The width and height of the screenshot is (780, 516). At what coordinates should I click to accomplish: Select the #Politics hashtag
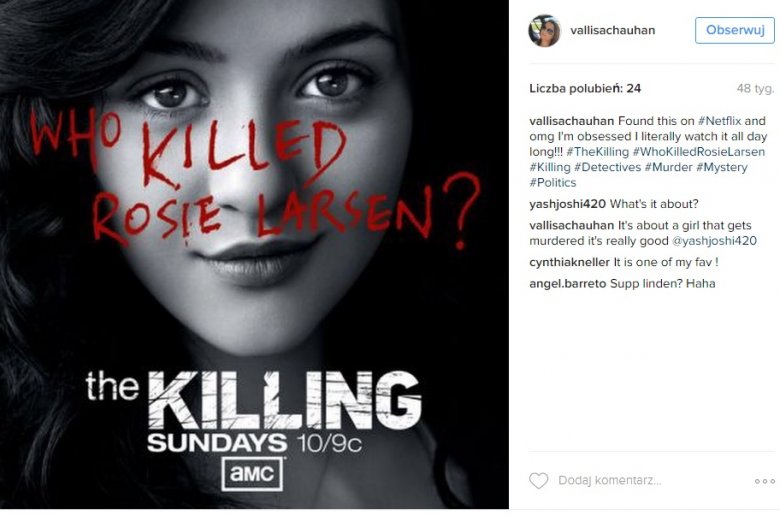[x=553, y=183]
